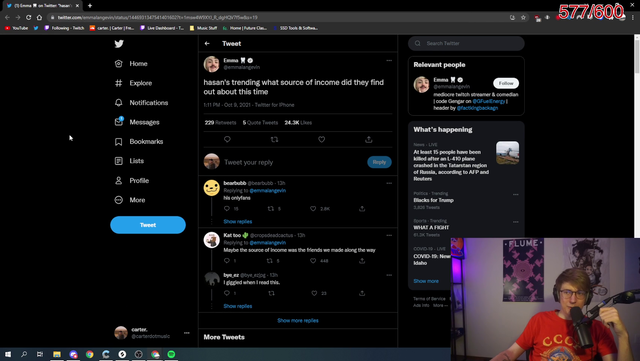Retweet bearbubb's reply

pyautogui.click(x=270, y=209)
